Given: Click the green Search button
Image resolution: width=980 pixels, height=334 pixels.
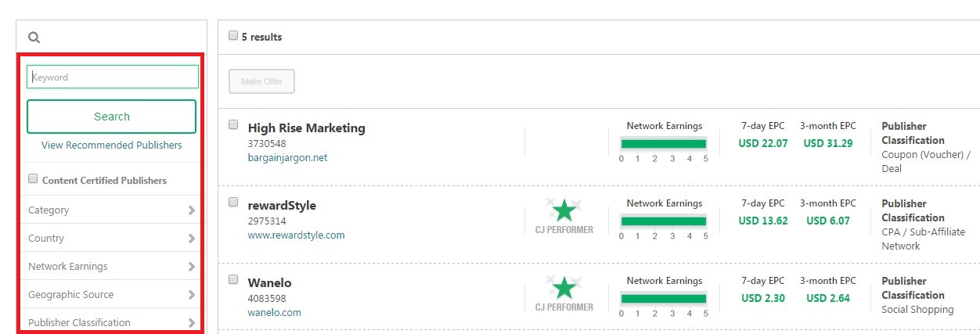Looking at the screenshot, I should [x=111, y=117].
